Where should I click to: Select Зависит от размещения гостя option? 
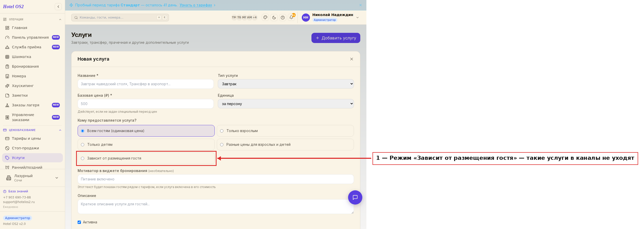(x=146, y=158)
